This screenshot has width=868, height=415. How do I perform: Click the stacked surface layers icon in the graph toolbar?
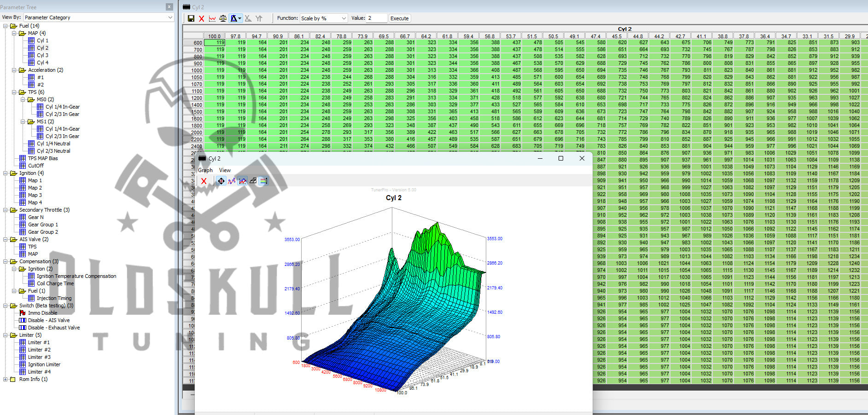(253, 181)
